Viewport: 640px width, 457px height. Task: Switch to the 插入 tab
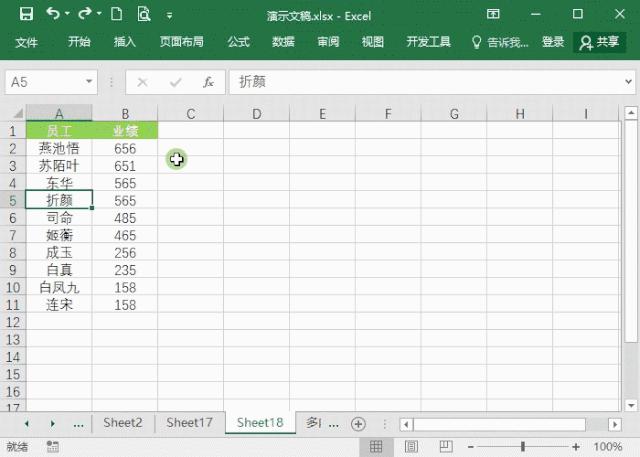pos(124,42)
